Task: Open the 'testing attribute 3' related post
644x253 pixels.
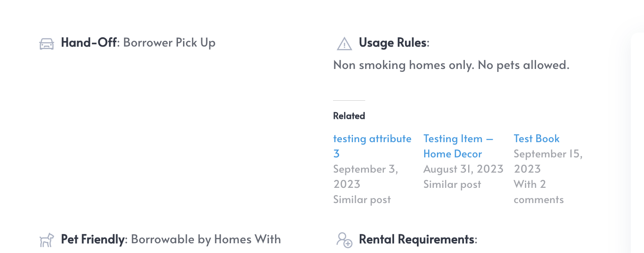Action: click(372, 146)
